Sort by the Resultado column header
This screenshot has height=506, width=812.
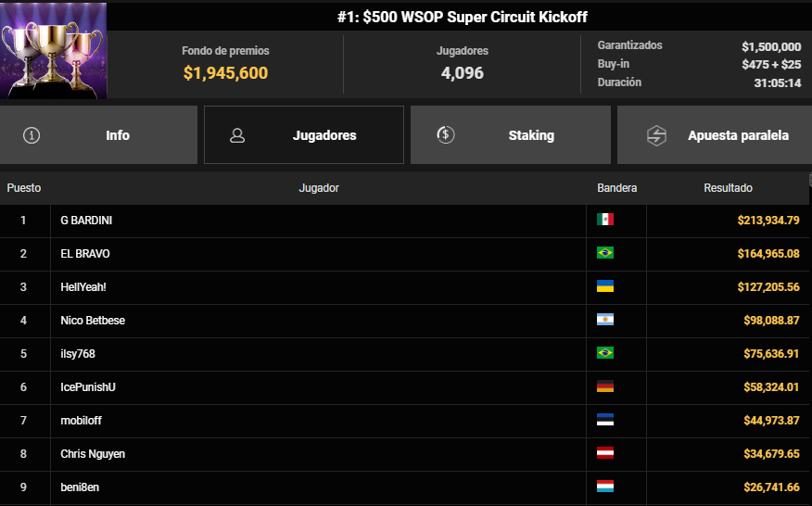point(728,188)
